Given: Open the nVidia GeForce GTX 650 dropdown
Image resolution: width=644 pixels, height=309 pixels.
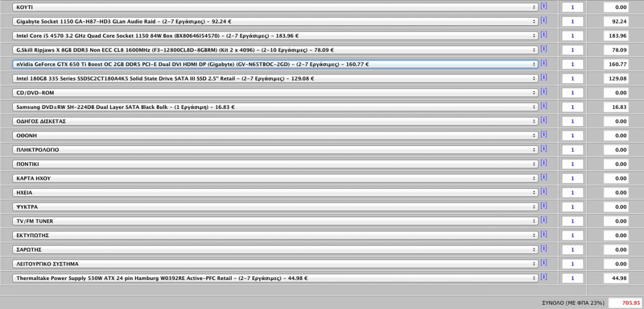Looking at the screenshot, I should (275, 64).
